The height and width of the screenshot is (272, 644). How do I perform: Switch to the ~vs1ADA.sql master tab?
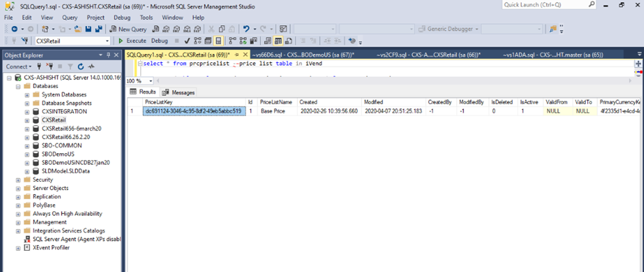[552, 55]
